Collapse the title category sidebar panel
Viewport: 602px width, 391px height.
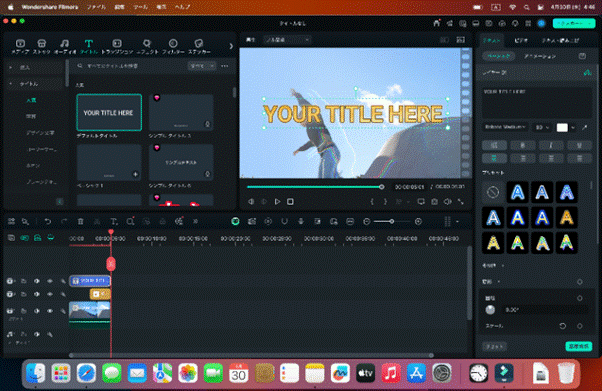(60, 201)
